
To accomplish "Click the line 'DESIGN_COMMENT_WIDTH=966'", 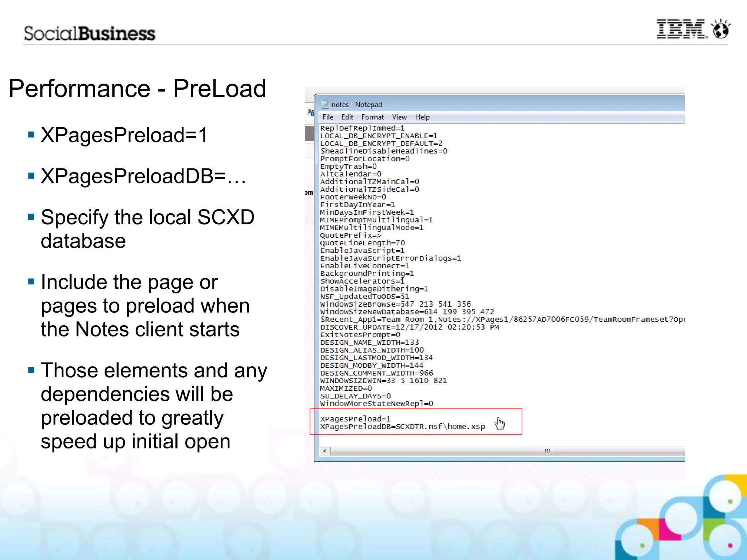I will [x=376, y=373].
